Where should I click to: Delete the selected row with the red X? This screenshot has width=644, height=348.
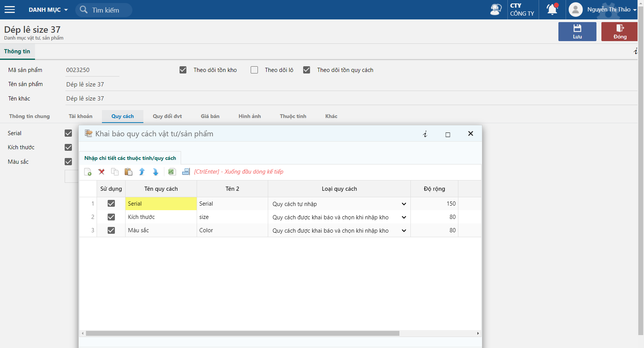(102, 172)
